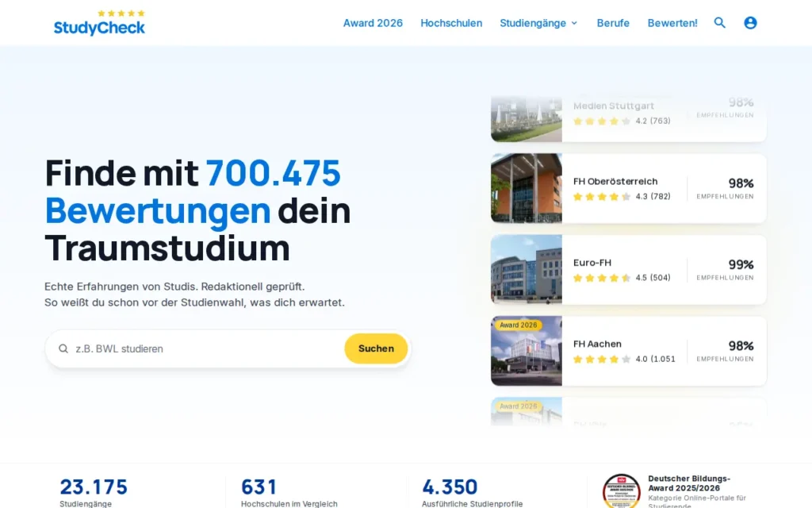Screen dimensions: 812x508
Task: Click the star rating of FH Oberösterreich
Action: click(x=602, y=197)
